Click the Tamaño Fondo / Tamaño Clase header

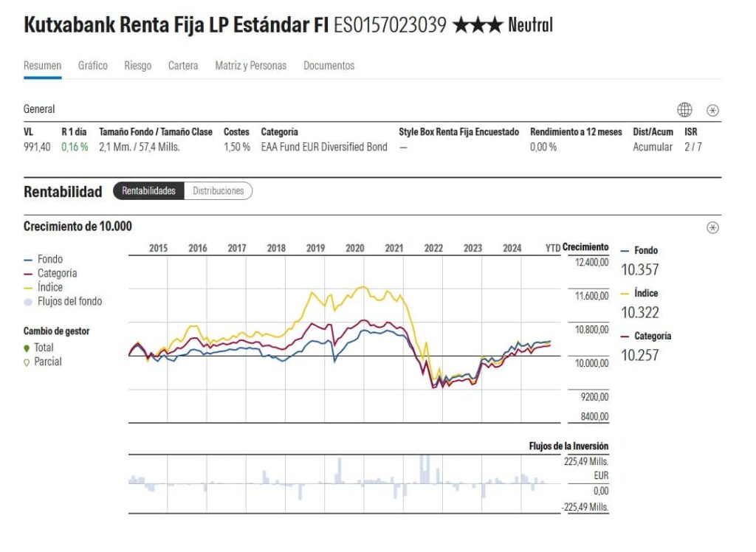coord(155,132)
